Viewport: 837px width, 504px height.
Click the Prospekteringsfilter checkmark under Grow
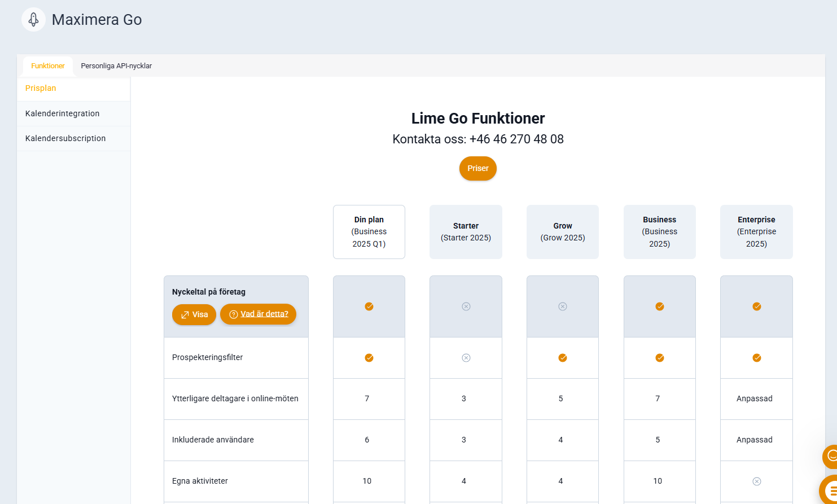click(563, 358)
